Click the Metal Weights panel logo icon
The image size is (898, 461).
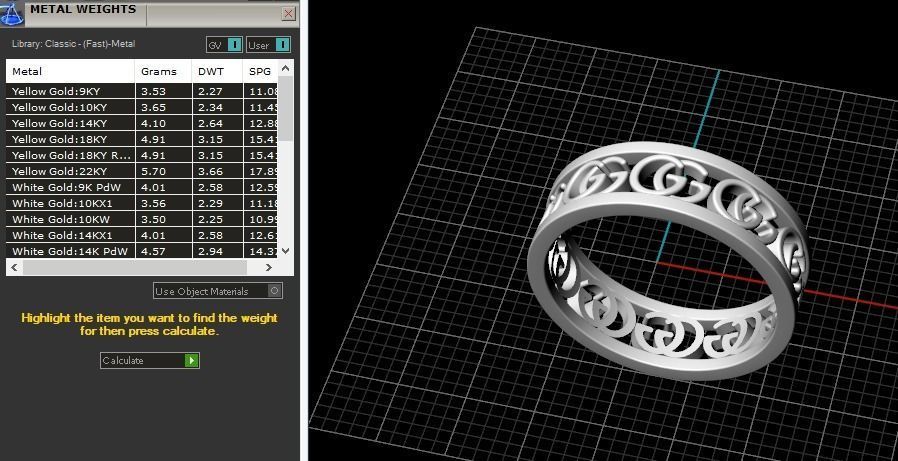[12, 13]
